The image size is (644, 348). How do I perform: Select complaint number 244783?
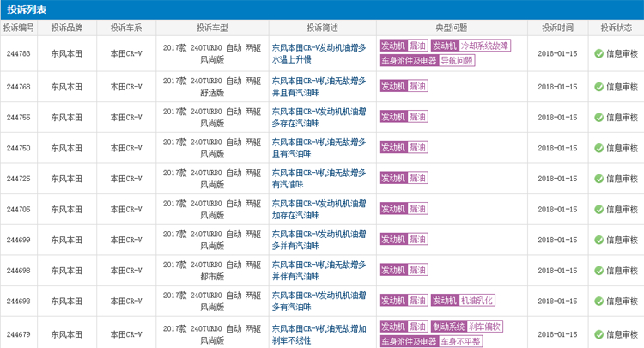click(x=19, y=54)
